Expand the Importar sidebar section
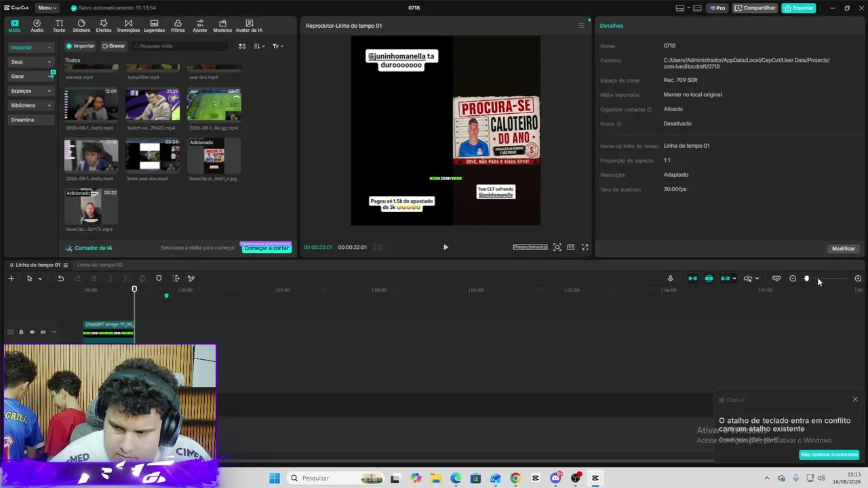The height and width of the screenshot is (488, 868). pyautogui.click(x=31, y=47)
